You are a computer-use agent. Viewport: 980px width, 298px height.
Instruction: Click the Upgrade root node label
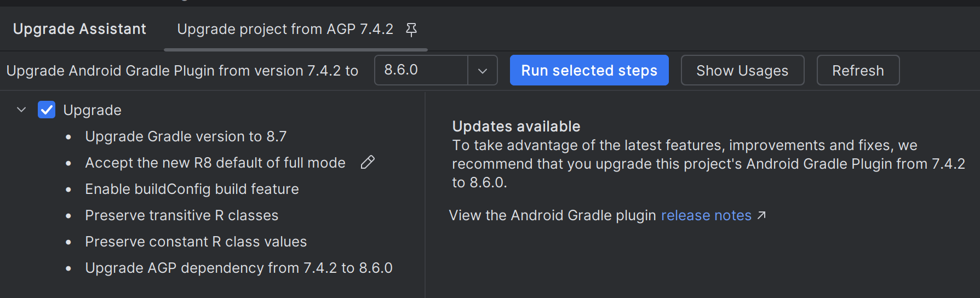coord(92,110)
